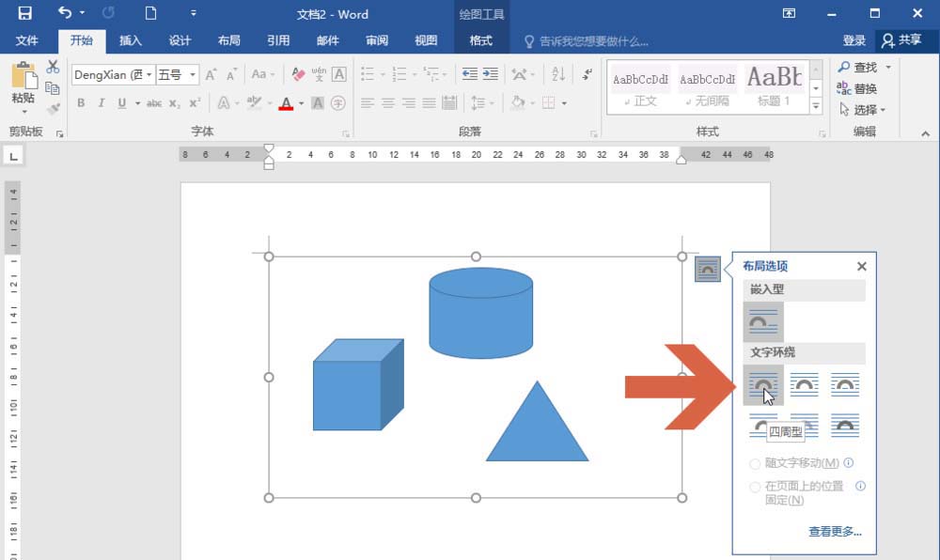Screen dimensions: 940x560
Task: Select the 四周型 square wrapping option
Action: pos(763,385)
